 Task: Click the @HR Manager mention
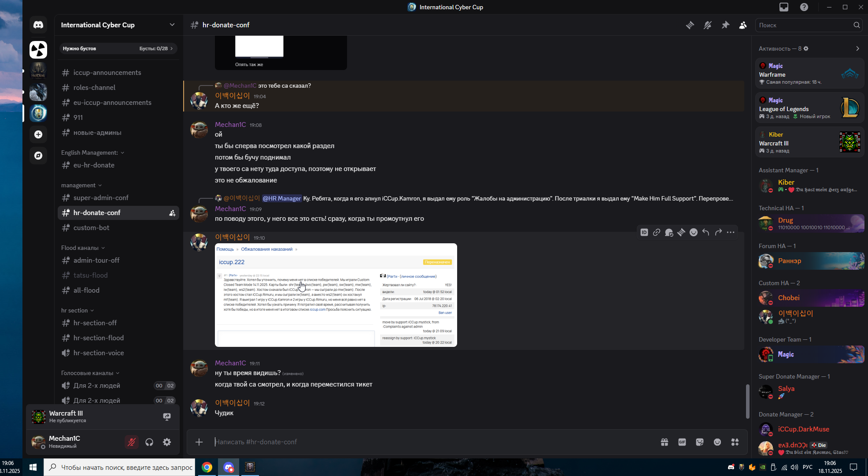click(x=282, y=198)
